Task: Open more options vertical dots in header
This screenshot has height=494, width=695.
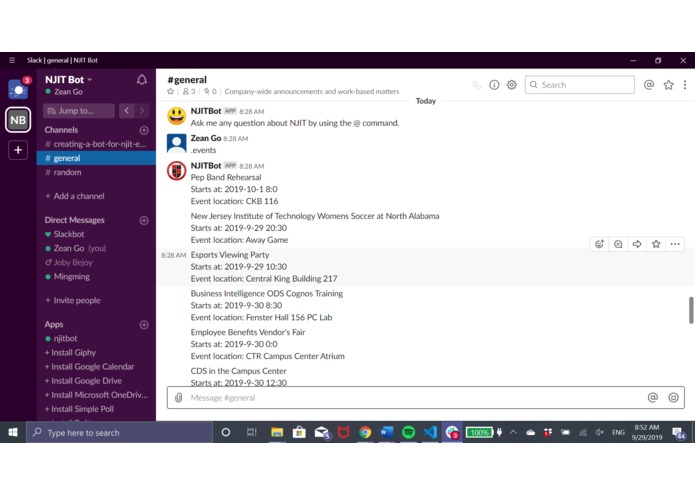Action: coord(685,85)
